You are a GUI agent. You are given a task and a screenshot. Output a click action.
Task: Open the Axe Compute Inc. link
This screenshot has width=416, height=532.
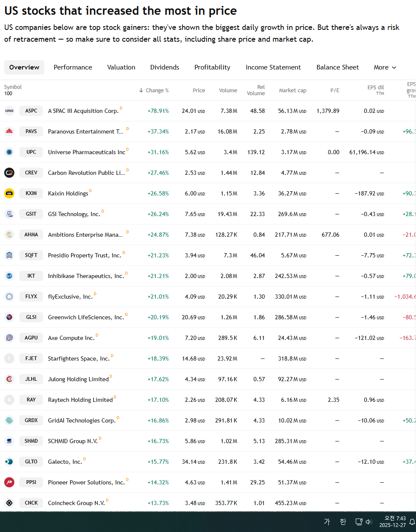coord(71,338)
